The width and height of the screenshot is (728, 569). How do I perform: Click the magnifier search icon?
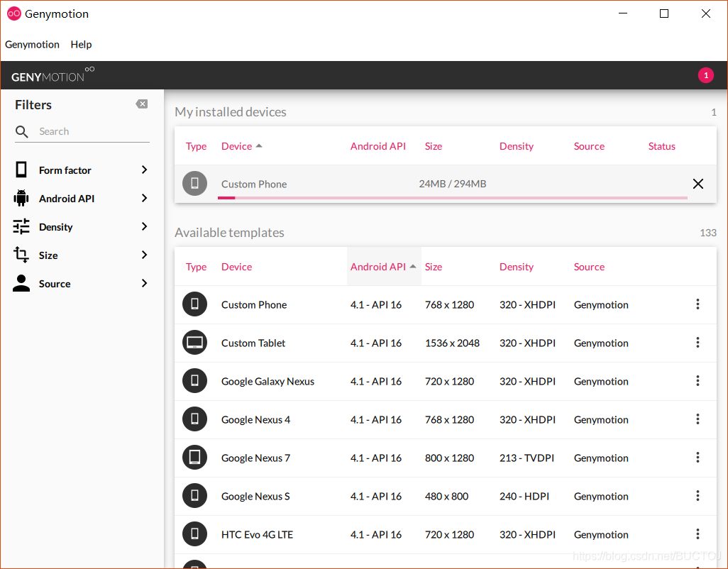22,132
